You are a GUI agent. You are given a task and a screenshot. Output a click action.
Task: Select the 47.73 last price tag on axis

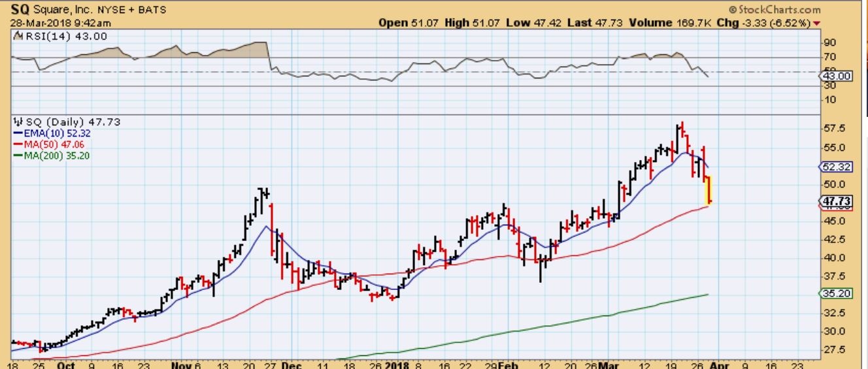tap(836, 202)
